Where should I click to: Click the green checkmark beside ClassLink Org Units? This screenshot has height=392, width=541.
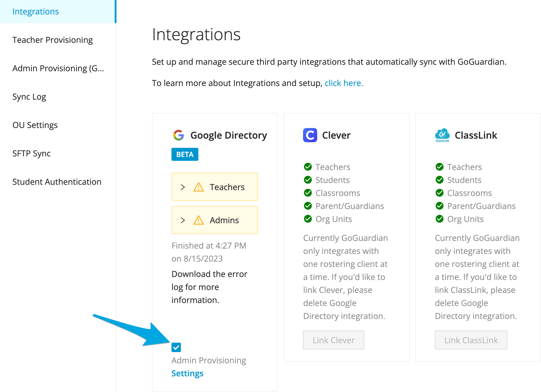439,219
